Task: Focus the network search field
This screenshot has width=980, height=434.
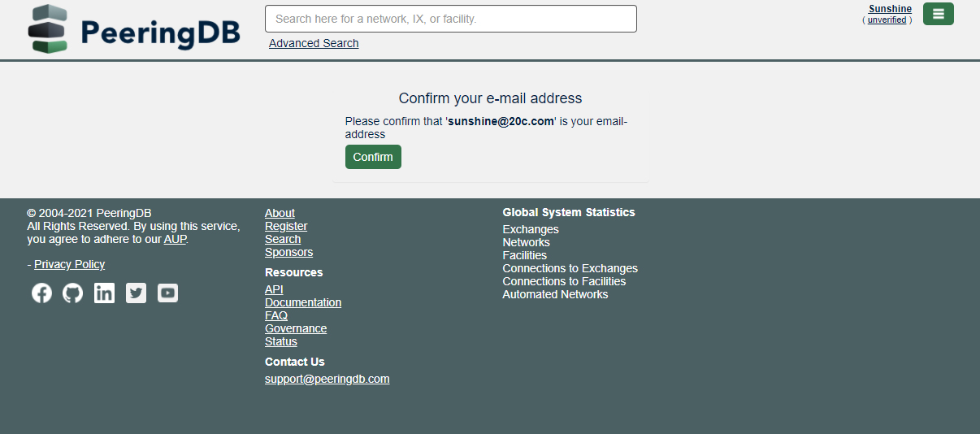Action: pyautogui.click(x=450, y=19)
